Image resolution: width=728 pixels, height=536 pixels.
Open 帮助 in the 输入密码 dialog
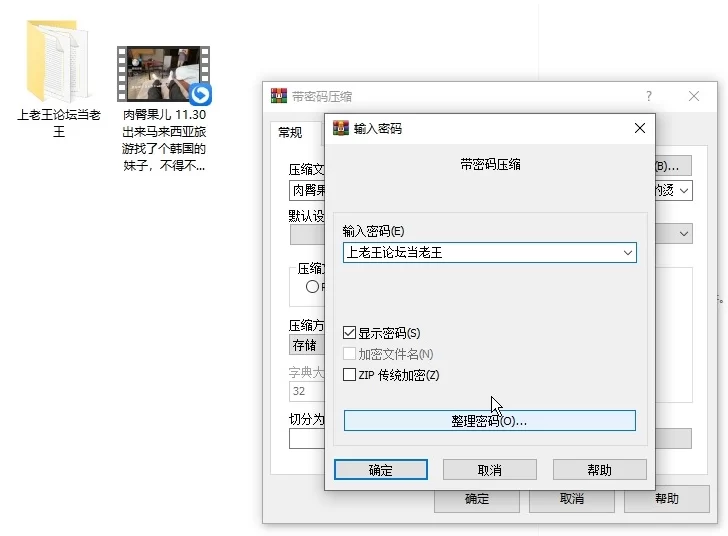(599, 470)
